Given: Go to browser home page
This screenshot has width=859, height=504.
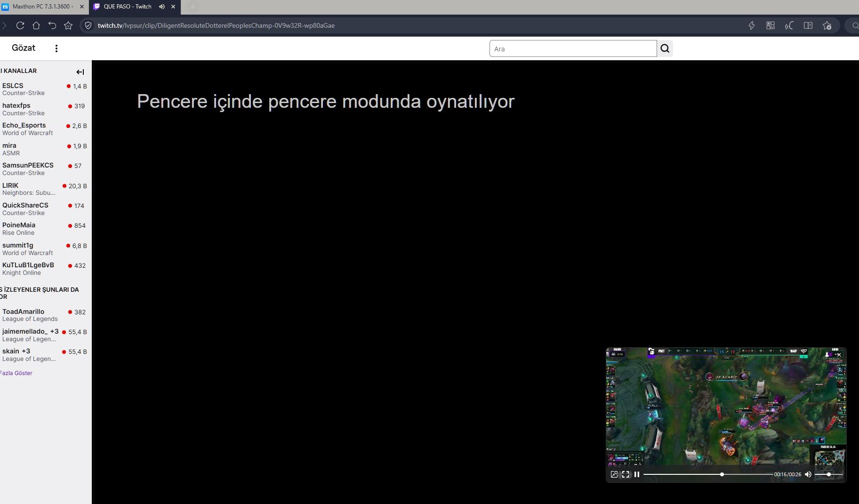Looking at the screenshot, I should [x=36, y=25].
